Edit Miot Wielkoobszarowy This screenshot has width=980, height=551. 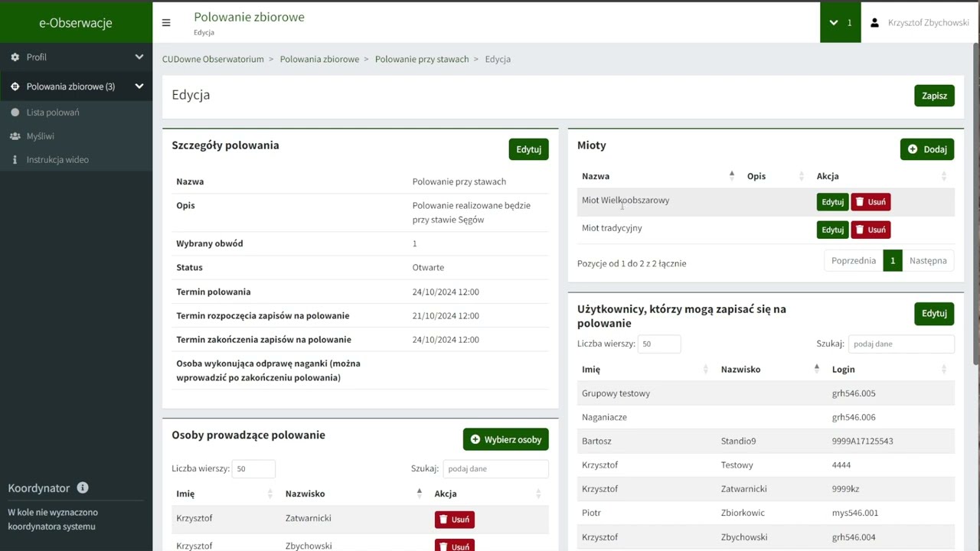(x=832, y=202)
